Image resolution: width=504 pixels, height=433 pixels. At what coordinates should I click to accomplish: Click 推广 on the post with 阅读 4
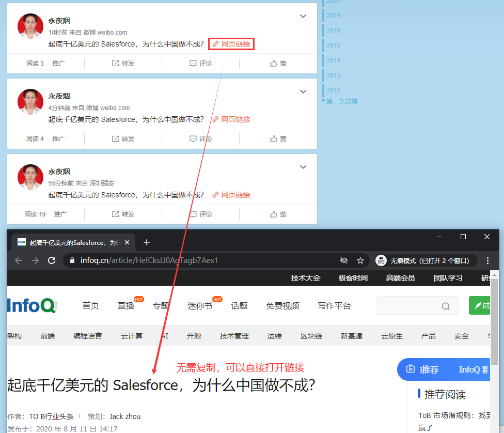[58, 138]
